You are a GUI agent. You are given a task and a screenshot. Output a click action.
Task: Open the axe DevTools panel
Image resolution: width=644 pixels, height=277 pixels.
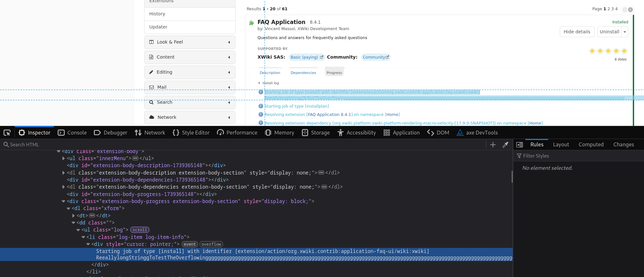coord(477,133)
